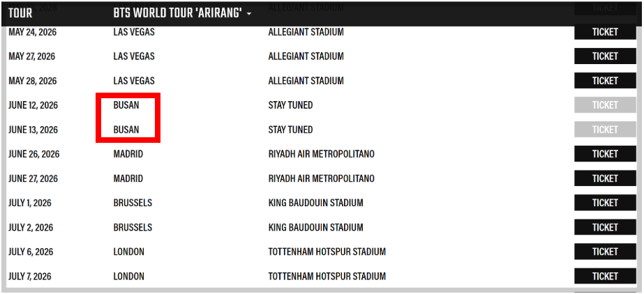Click greyed TICKET for June 13 Busan
Image resolution: width=644 pixels, height=294 pixels.
pos(605,130)
